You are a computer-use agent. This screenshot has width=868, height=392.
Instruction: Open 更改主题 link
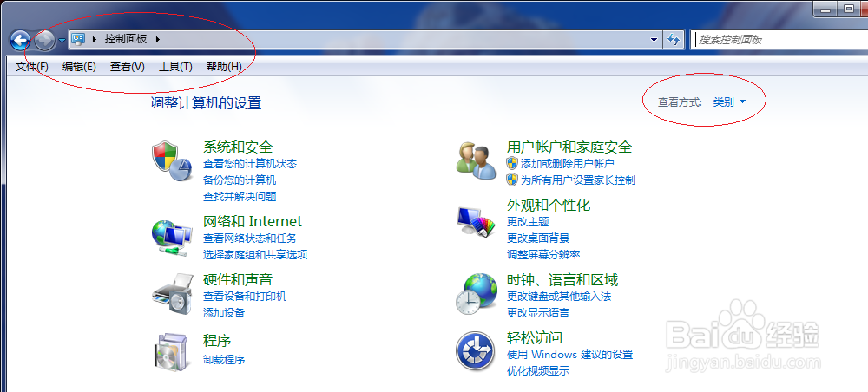(x=528, y=222)
